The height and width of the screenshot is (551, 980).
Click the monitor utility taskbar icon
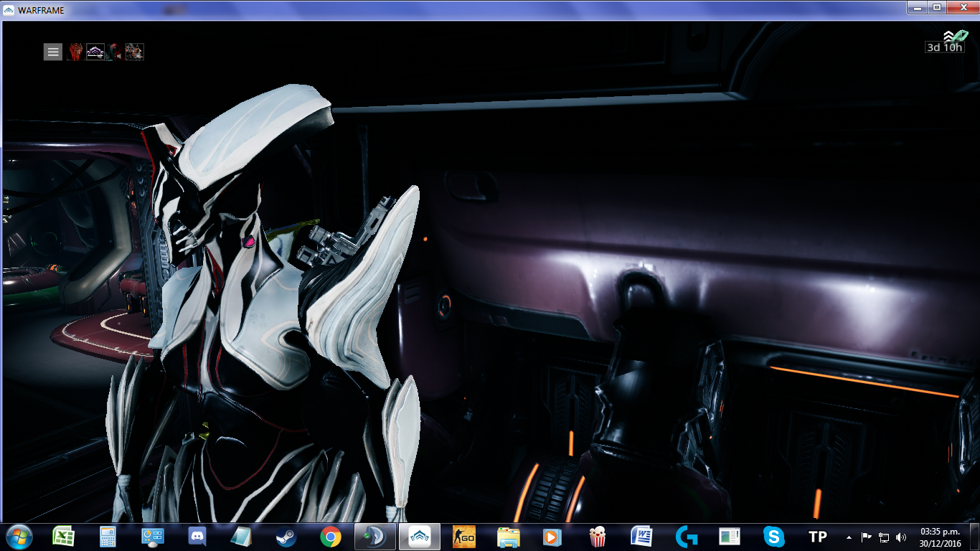pos(730,537)
